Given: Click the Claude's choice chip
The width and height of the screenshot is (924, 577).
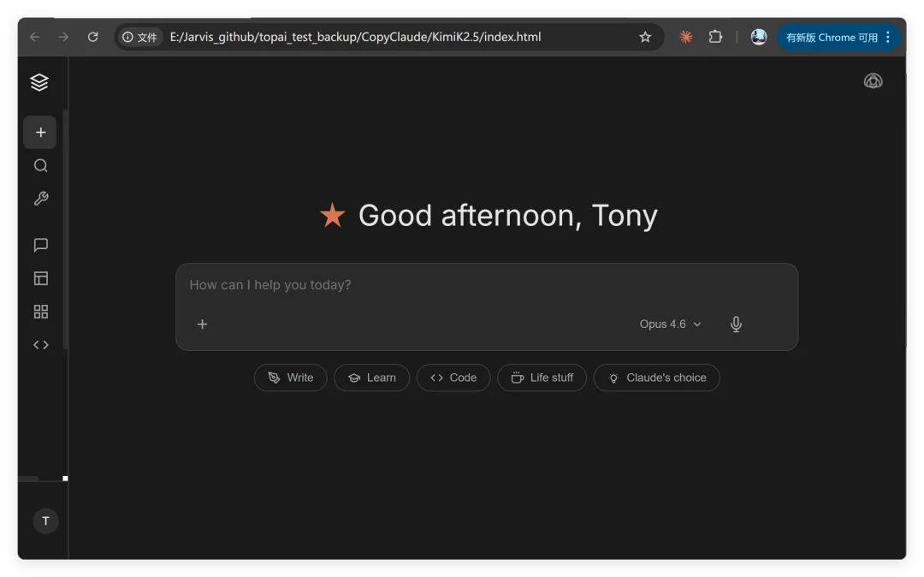Looking at the screenshot, I should 656,378.
